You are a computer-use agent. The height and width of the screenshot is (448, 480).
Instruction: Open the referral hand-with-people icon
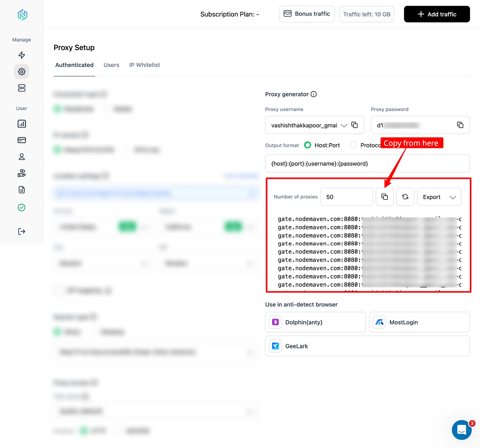click(x=22, y=173)
